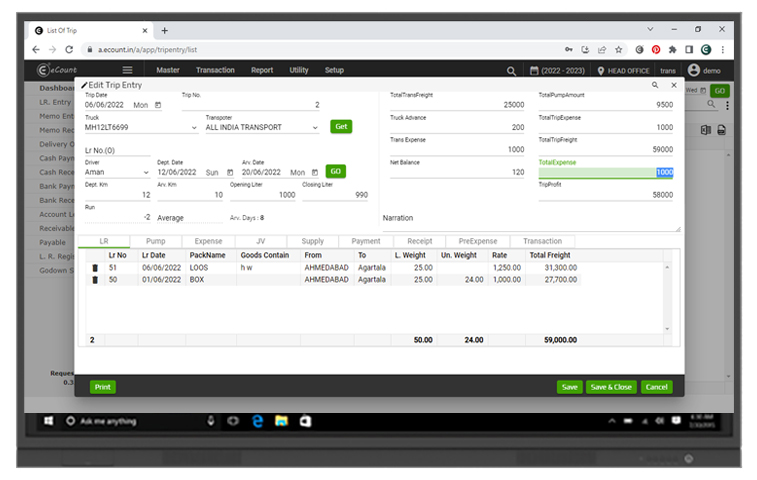Open the Chrome three-dot menu

723,49
